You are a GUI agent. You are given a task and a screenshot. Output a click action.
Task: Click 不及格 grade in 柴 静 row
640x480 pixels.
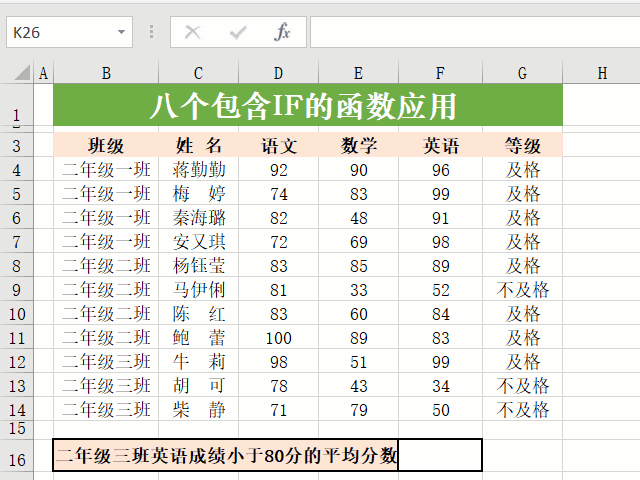click(522, 409)
